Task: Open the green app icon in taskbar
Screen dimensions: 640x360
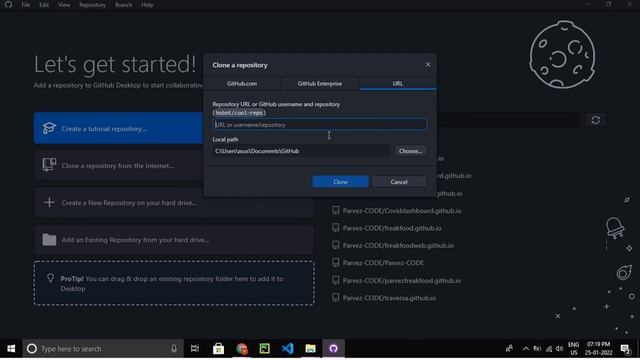Action: pos(264,349)
